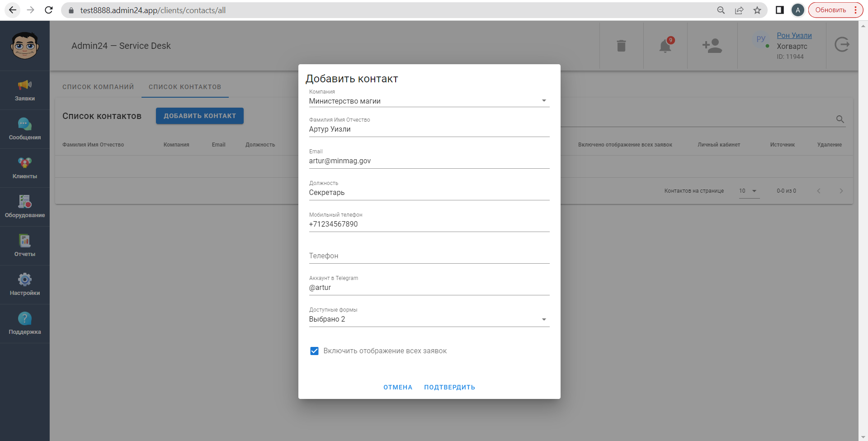Open the Рон Уизли profile link
868x441 pixels.
794,35
